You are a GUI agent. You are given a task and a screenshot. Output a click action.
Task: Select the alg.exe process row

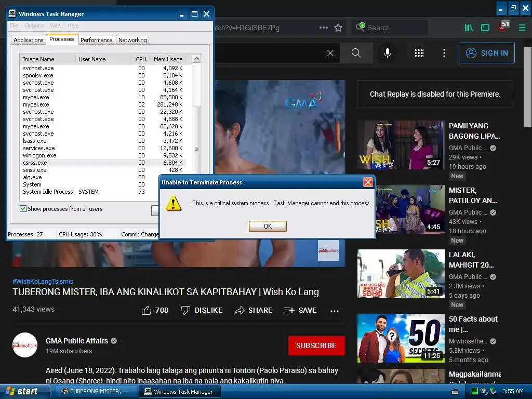pos(90,177)
